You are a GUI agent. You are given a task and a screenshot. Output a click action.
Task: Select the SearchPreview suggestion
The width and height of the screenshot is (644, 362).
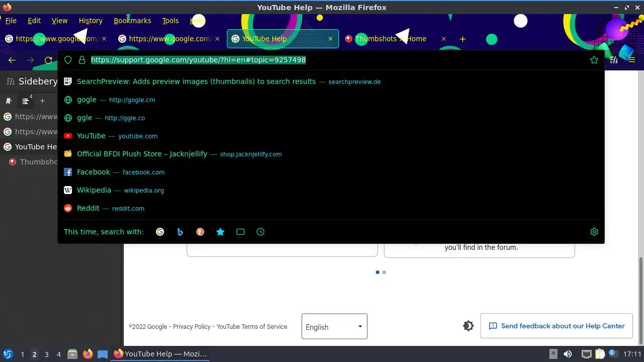click(331, 81)
